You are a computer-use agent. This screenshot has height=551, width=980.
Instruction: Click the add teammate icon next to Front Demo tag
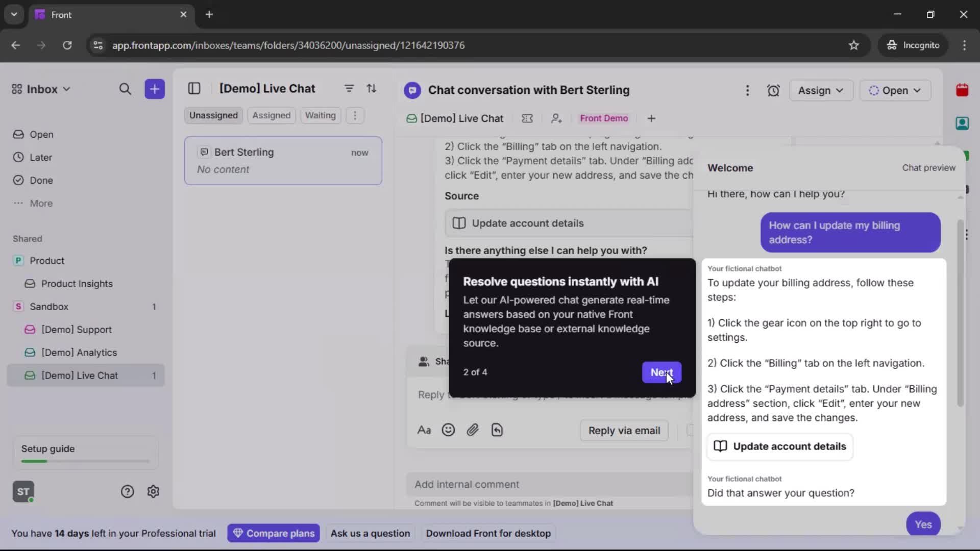click(556, 118)
